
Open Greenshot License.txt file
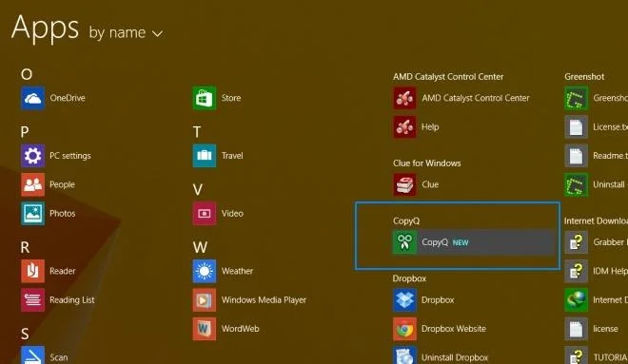pos(596,126)
